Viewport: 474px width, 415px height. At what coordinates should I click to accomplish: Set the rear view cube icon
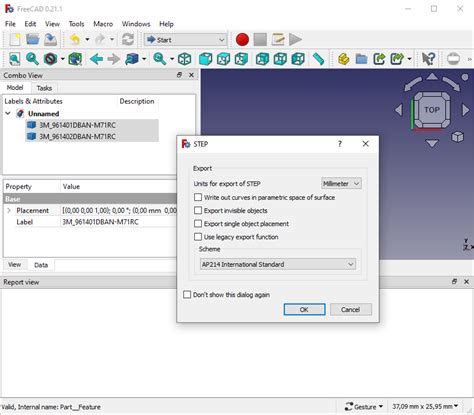click(x=262, y=59)
